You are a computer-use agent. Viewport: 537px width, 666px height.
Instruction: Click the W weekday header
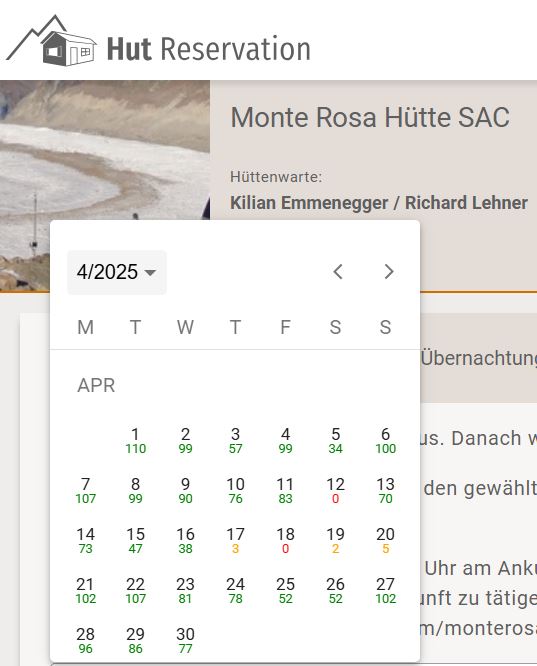185,327
